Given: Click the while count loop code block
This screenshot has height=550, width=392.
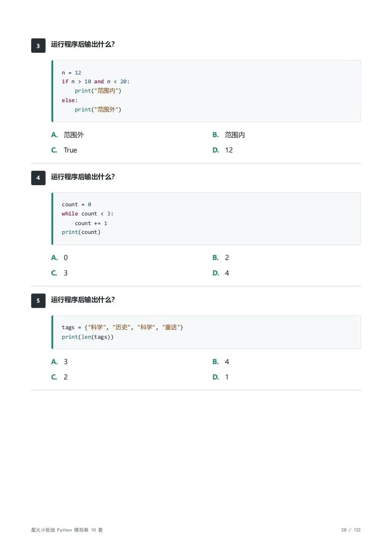Looking at the screenshot, I should (x=206, y=219).
